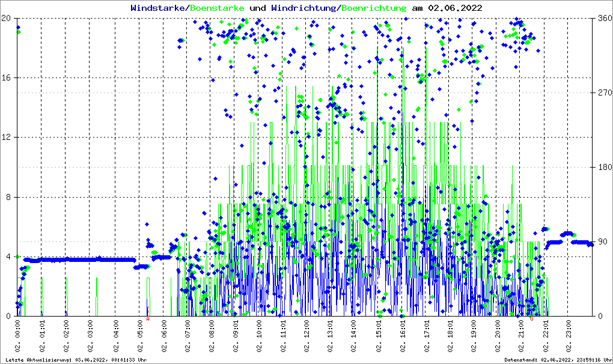Click time label '02. 10:00'

(259, 336)
